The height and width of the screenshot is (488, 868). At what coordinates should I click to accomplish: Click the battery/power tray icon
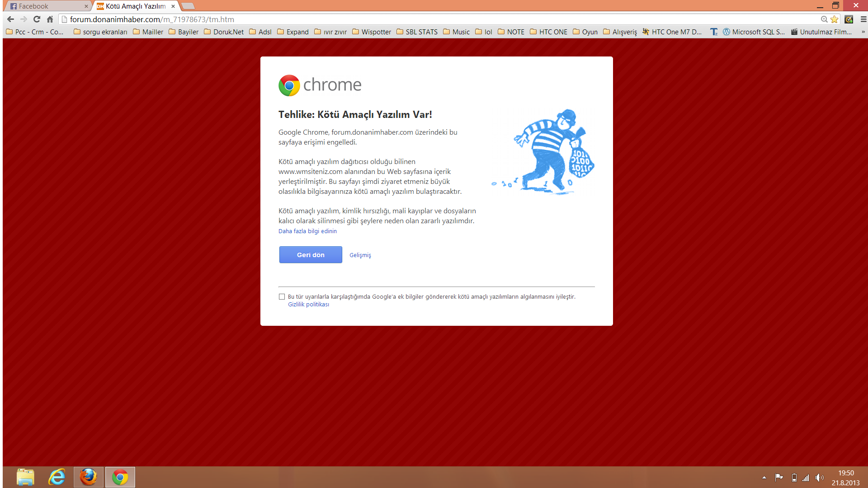tap(794, 478)
